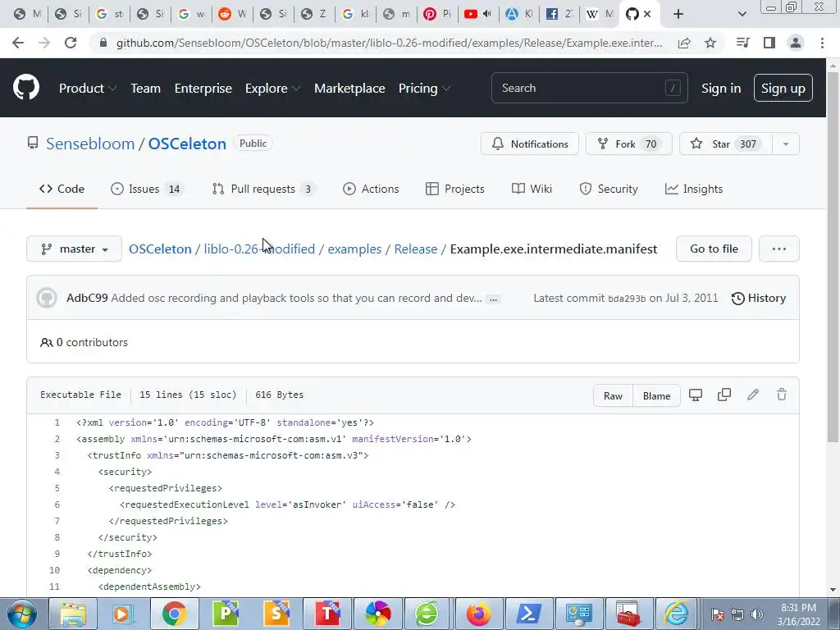The height and width of the screenshot is (630, 840).
Task: Star the repository
Action: point(725,144)
